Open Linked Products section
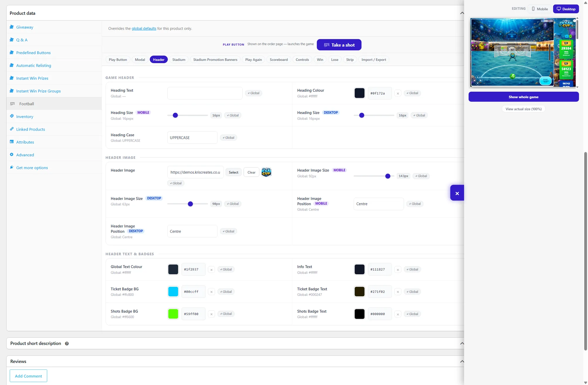The width and height of the screenshot is (588, 385). point(31,129)
